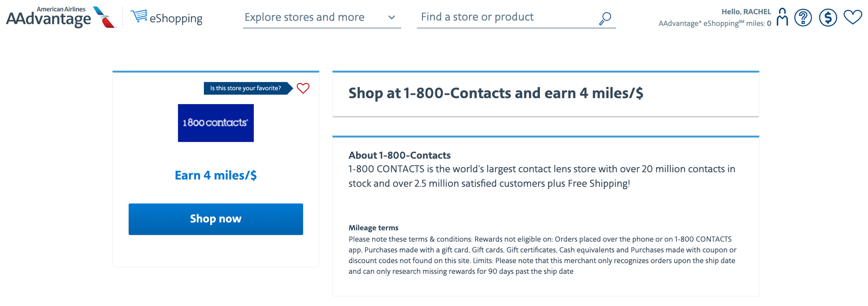Screen dimensions: 868x306
Task: Toggle the 'Is this store your favorite?' banner
Action: click(x=246, y=88)
